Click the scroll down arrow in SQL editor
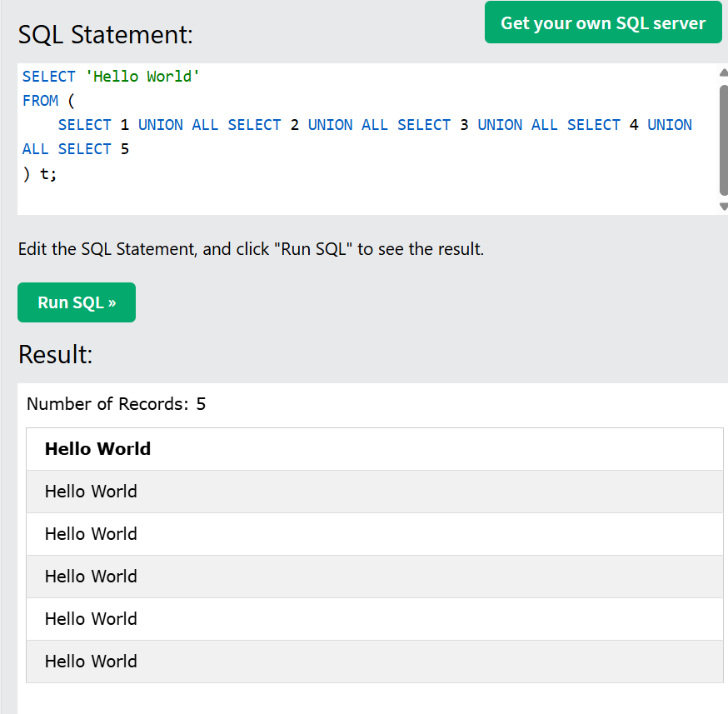The image size is (728, 714). pos(722,207)
